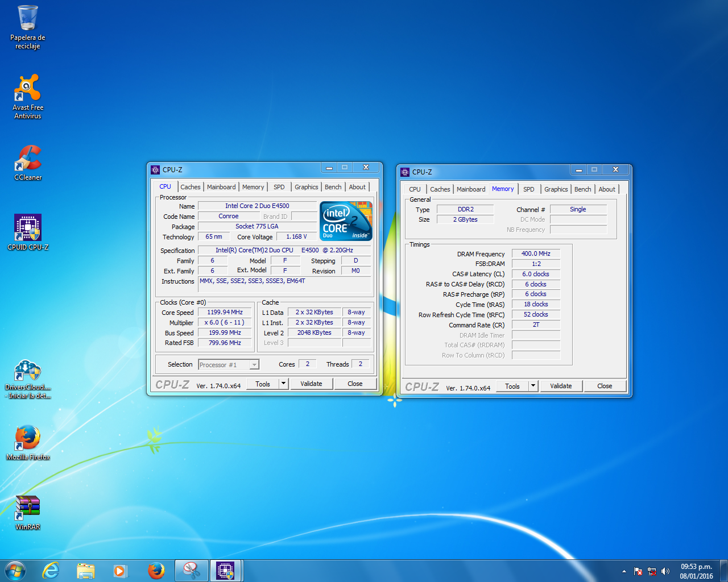This screenshot has height=582, width=728.
Task: Click the Channel # value Single
Action: 578,209
